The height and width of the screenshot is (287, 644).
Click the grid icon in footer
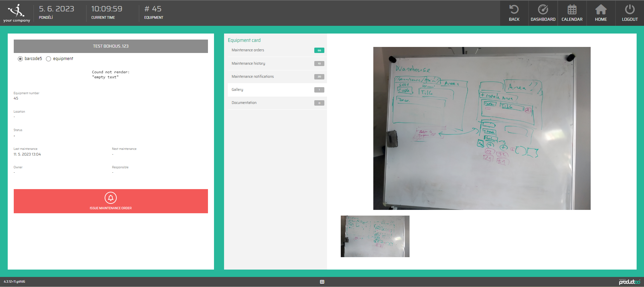322,282
